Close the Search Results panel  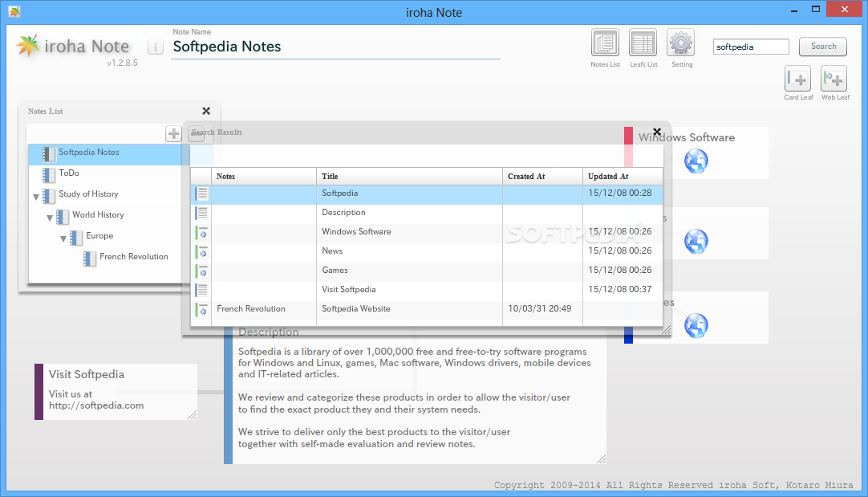coord(657,132)
